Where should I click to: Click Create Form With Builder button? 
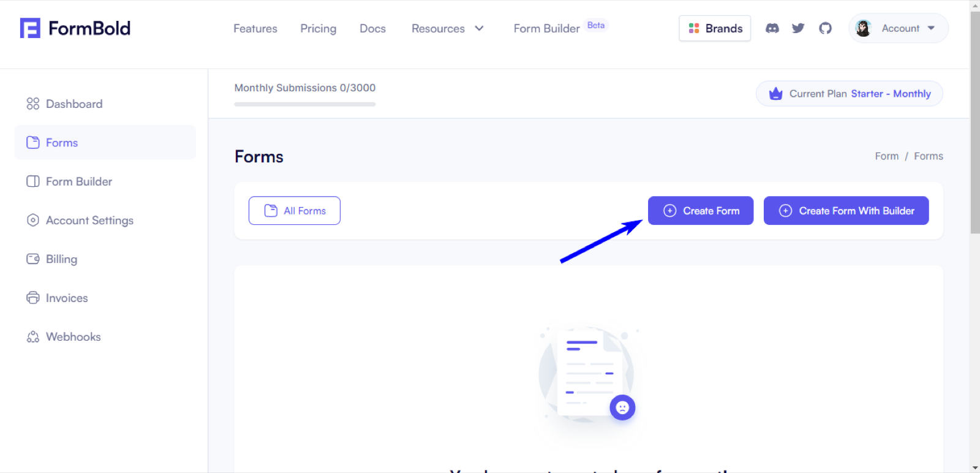(x=846, y=211)
